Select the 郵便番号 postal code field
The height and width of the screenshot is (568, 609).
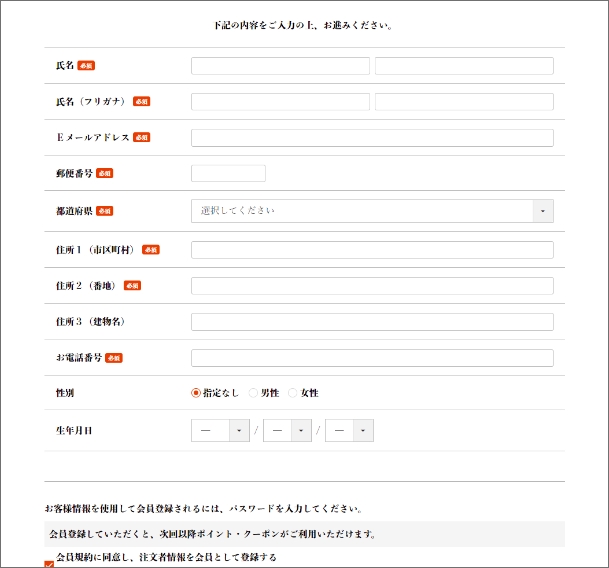(x=228, y=174)
